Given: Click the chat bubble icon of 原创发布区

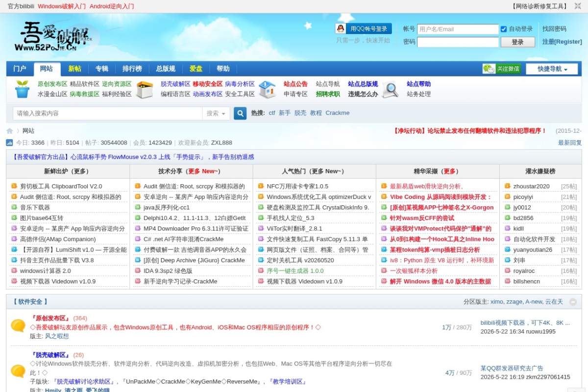Looking at the screenshot, I should [x=18, y=326].
